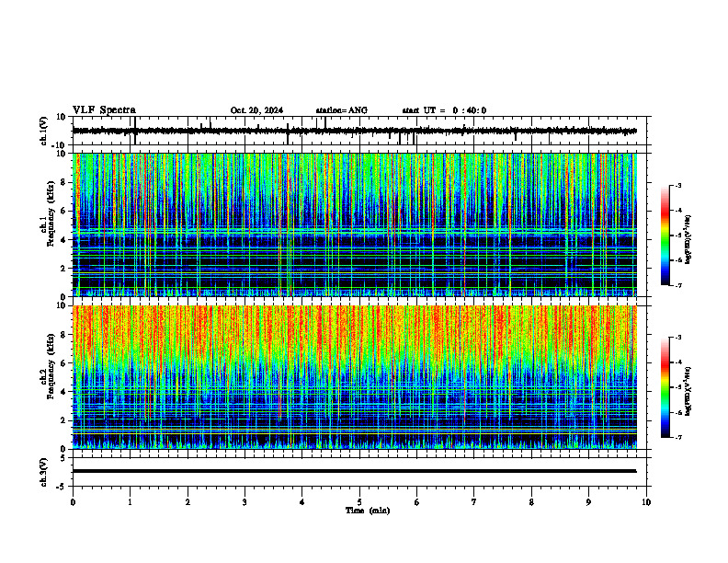Viewport: 728px width, 563px height.
Task: Click time axis tick label "0"
Action: point(73,502)
